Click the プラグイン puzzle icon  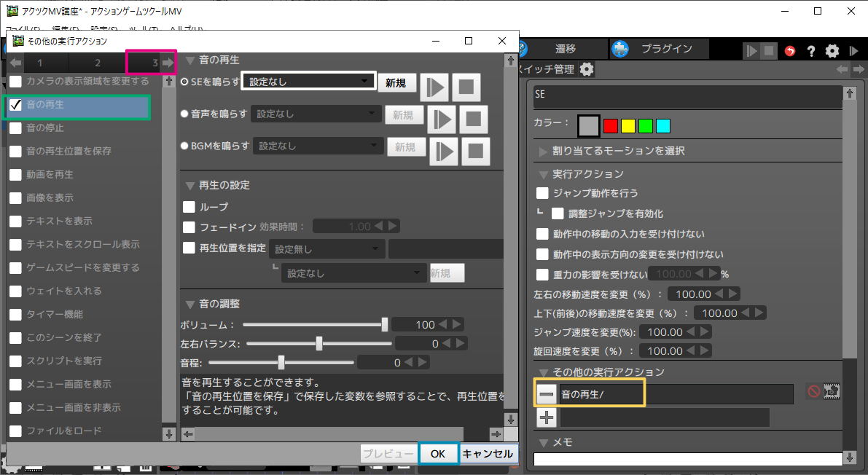click(619, 49)
